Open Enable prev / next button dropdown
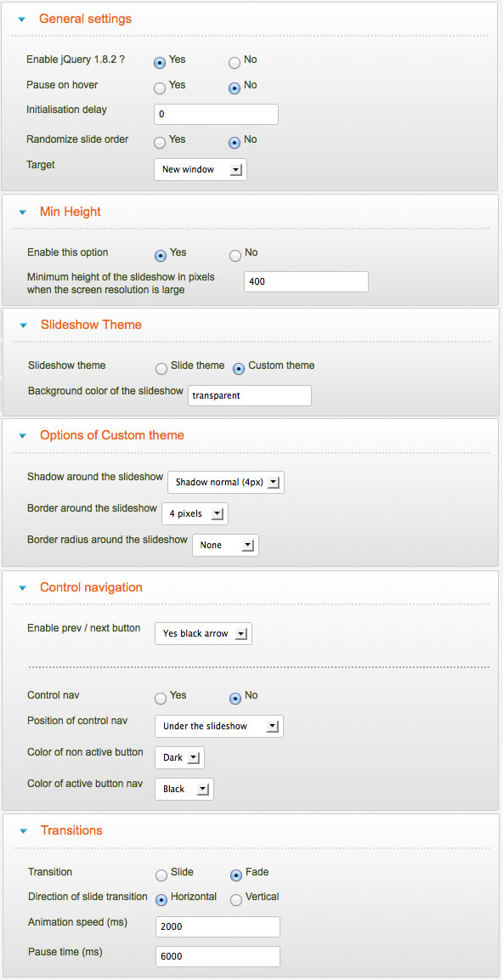Screen dimensions: 503x980 pyautogui.click(x=204, y=633)
